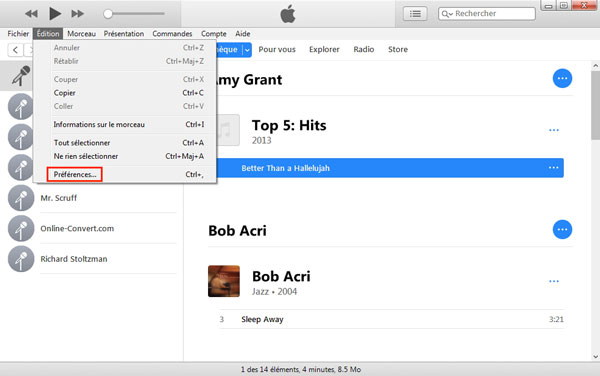Click the scrollbar down arrow
Image resolution: width=600 pixels, height=376 pixels.
click(595, 356)
